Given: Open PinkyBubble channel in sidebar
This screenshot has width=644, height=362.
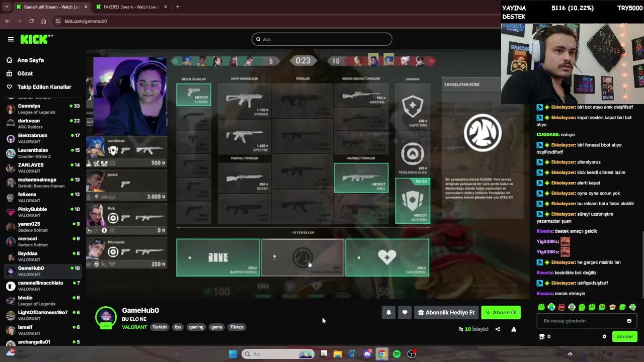Looking at the screenshot, I should pyautogui.click(x=43, y=212).
